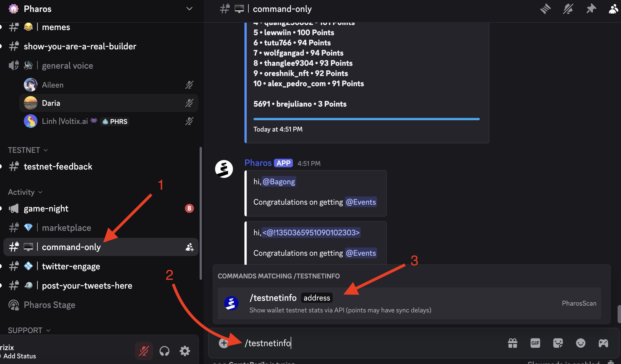
Task: Click 'Today at 4:51 PM' embed timestamp
Action: 278,129
